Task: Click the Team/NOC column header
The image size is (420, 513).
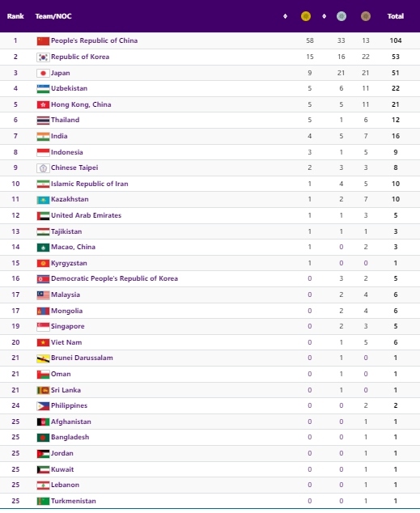Action: [x=53, y=16]
